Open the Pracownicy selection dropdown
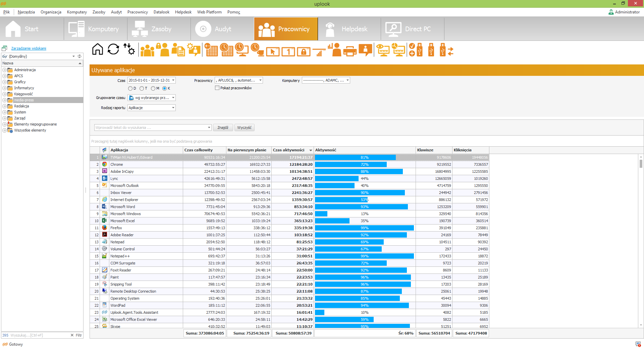644x349 pixels. (x=260, y=80)
